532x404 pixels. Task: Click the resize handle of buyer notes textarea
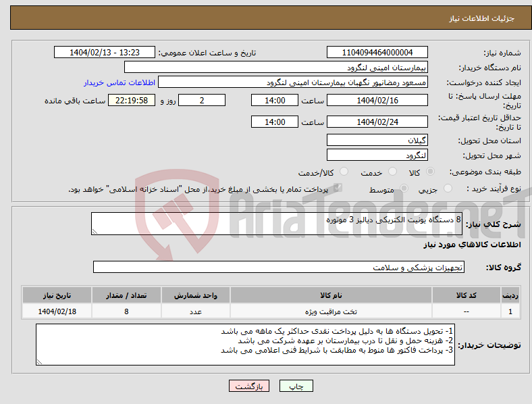coord(39,362)
